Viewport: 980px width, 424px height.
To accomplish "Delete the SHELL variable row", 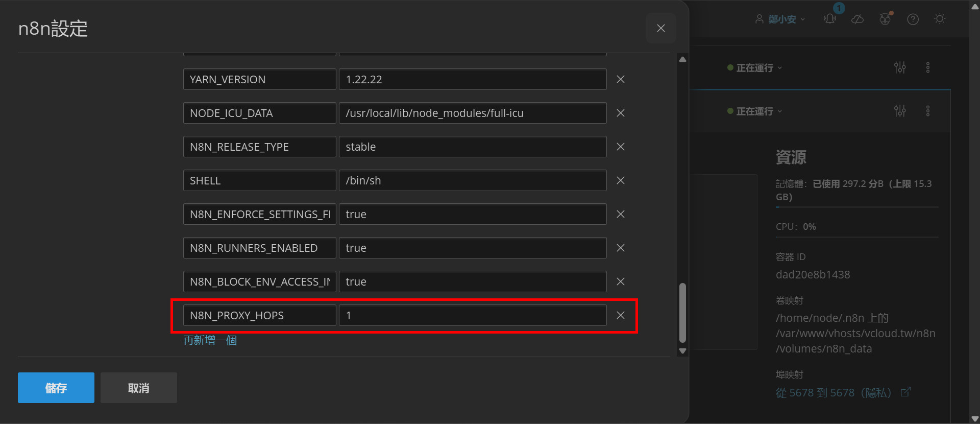I will pyautogui.click(x=621, y=180).
